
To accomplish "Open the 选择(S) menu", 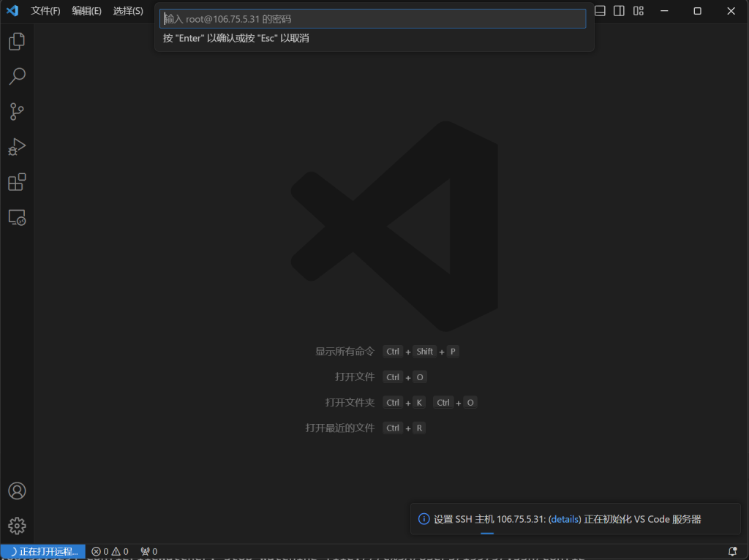I will [128, 10].
